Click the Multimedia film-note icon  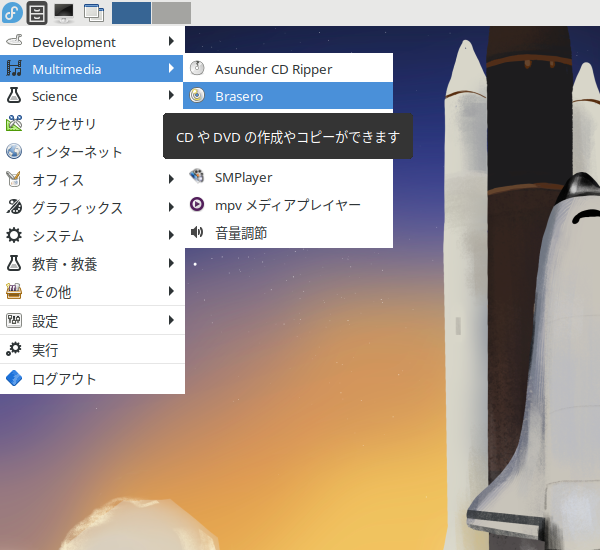pos(14,68)
